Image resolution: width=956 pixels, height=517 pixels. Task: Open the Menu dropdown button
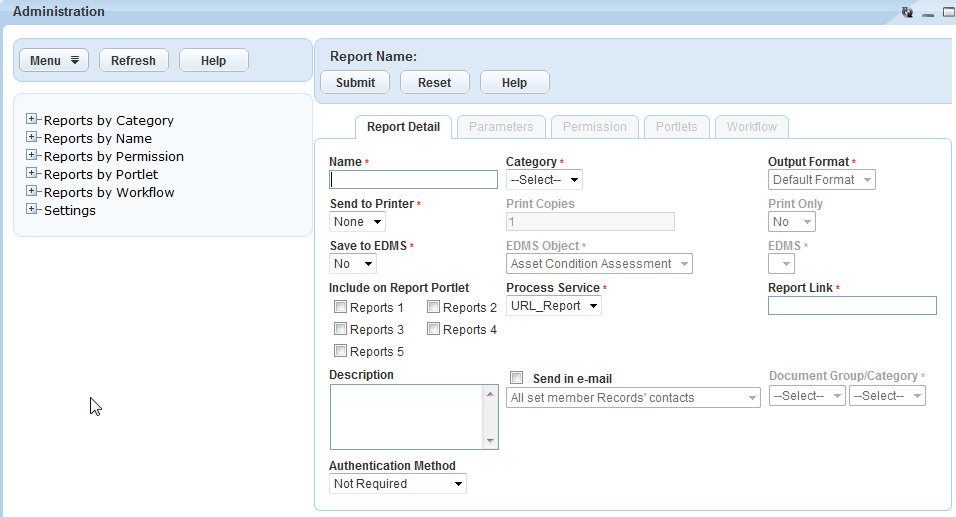click(54, 60)
